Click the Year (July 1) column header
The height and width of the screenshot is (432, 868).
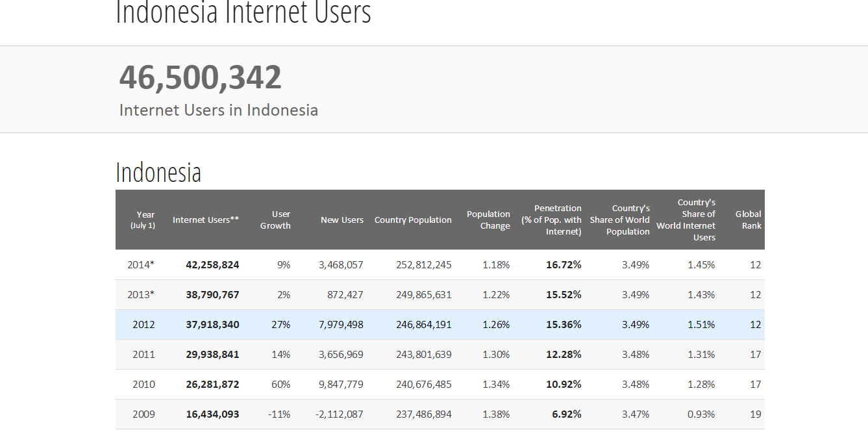tap(143, 220)
